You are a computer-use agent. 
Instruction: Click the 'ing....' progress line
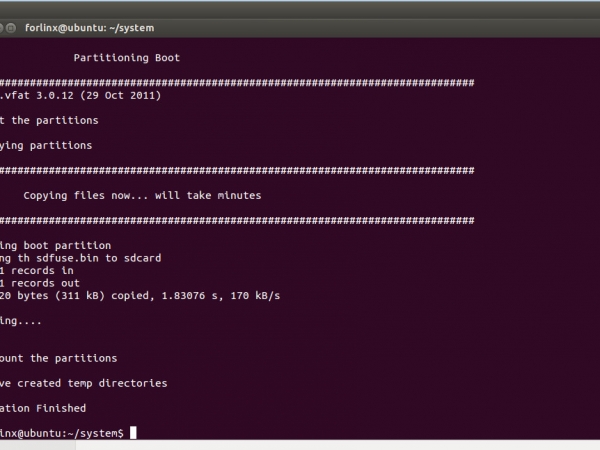pos(21,320)
